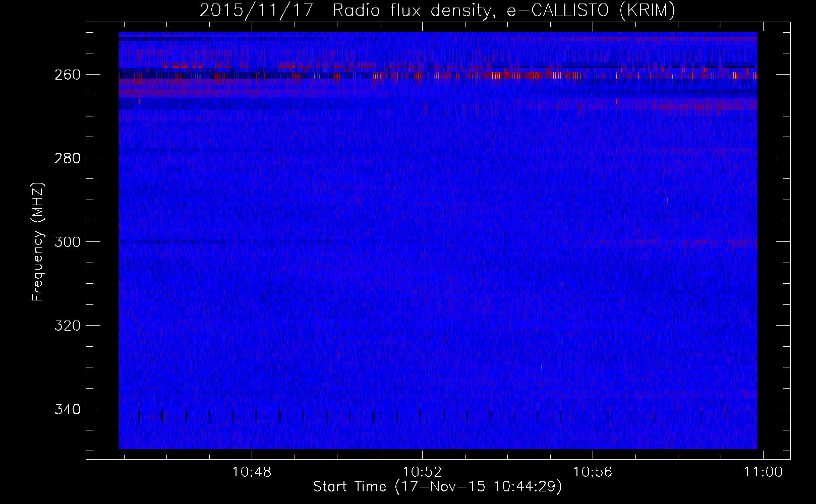Image resolution: width=816 pixels, height=504 pixels.
Task: Click the 'Start Time (17-Nov-15 10:44:29)' axis label
Action: click(x=437, y=487)
